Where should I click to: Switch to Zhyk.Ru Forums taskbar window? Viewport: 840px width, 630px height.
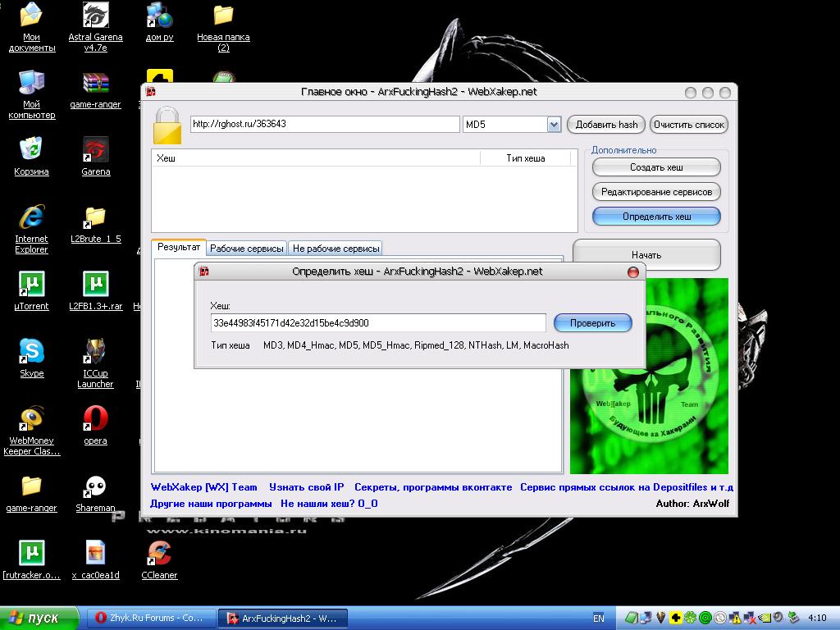150,619
